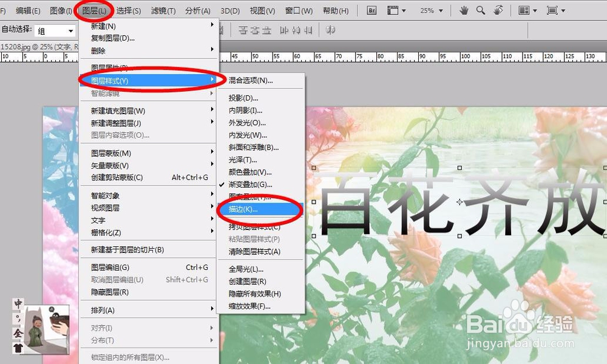Viewport: 607px width, 364px height.
Task: Expand the 新建(N) submenu arrow
Action: (212, 25)
